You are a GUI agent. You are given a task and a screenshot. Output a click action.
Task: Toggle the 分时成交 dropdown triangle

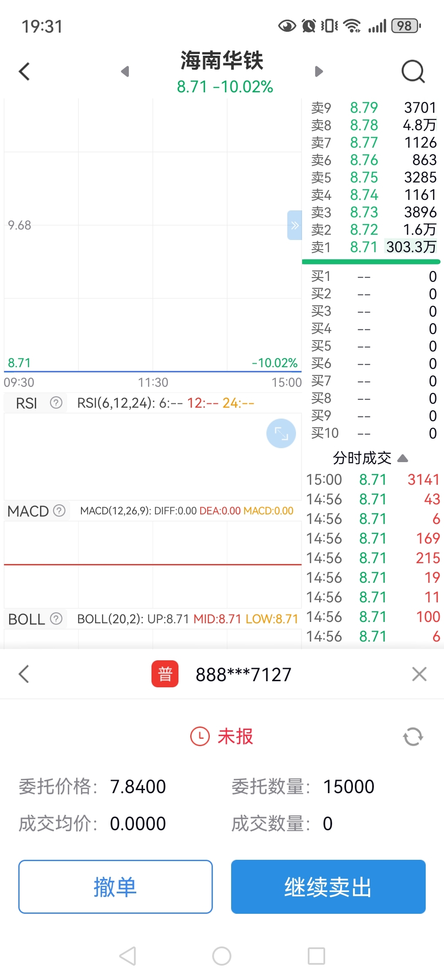point(403,458)
